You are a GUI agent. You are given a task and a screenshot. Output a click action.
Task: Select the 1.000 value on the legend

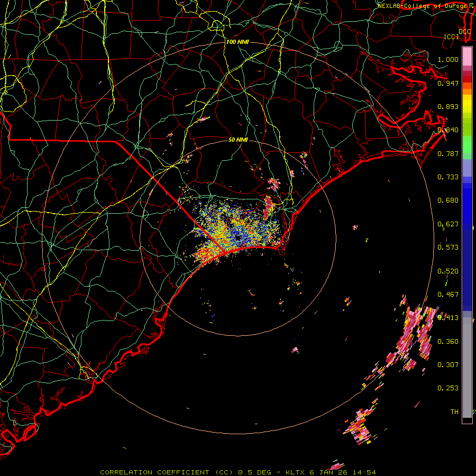click(x=448, y=59)
